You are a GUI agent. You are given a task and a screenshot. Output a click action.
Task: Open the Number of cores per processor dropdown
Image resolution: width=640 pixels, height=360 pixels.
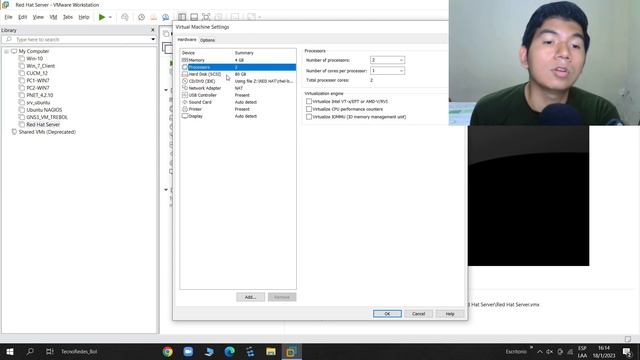(387, 71)
